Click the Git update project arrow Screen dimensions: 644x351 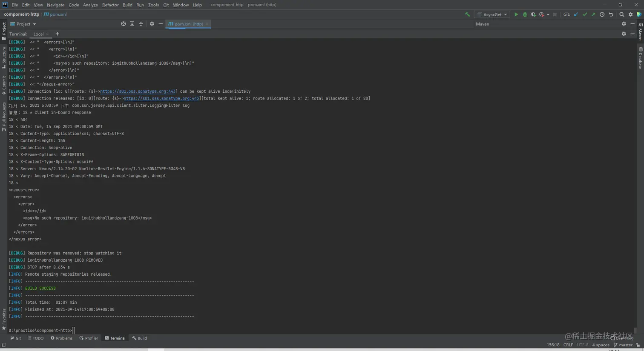click(576, 14)
